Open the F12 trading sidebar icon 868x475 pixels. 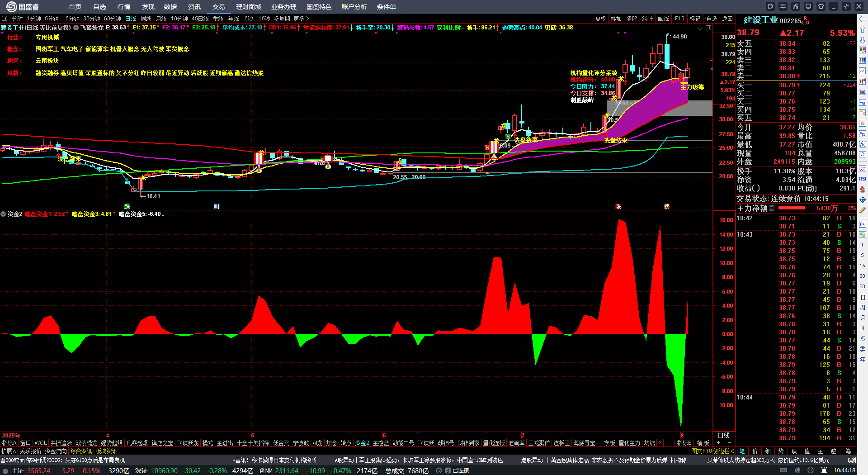click(x=863, y=134)
